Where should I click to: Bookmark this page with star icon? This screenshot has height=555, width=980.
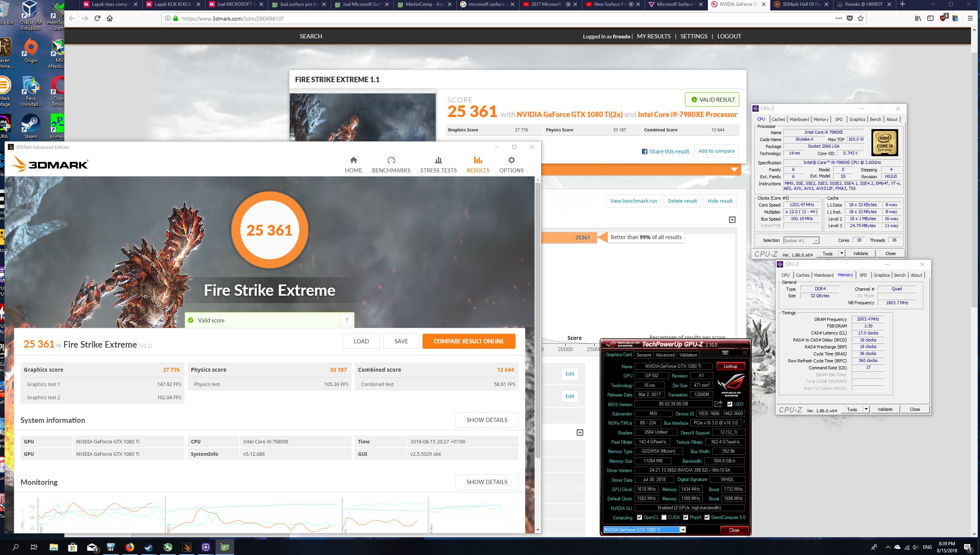coord(861,18)
